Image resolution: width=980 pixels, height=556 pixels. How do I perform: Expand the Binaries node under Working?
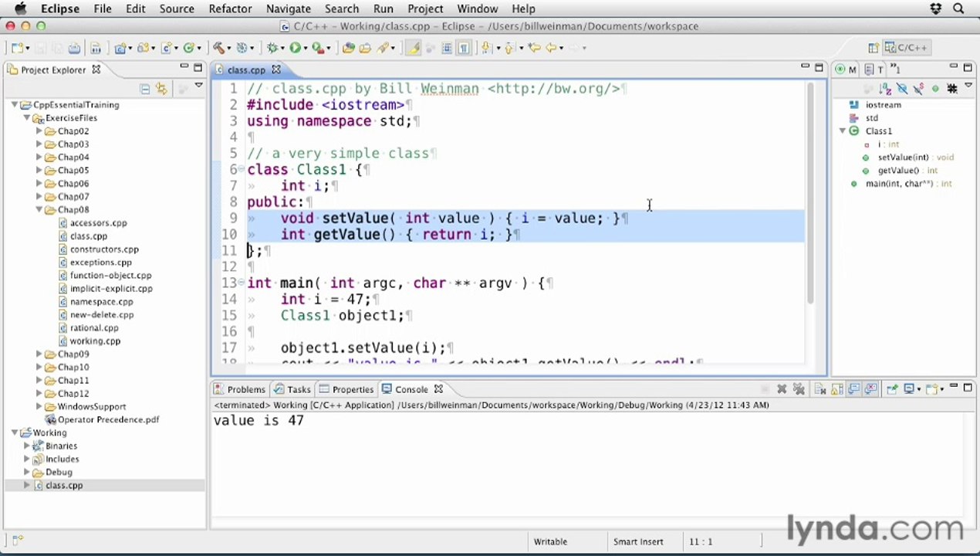tap(27, 446)
